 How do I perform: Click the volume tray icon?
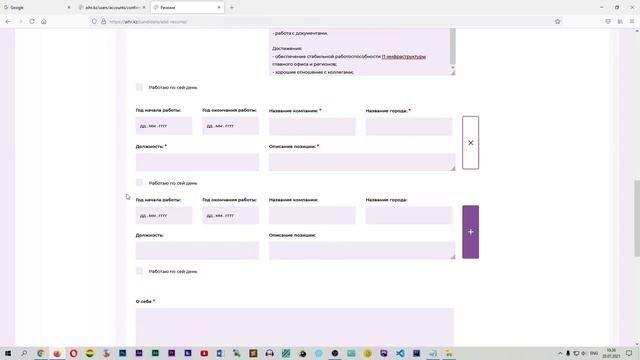[584, 353]
